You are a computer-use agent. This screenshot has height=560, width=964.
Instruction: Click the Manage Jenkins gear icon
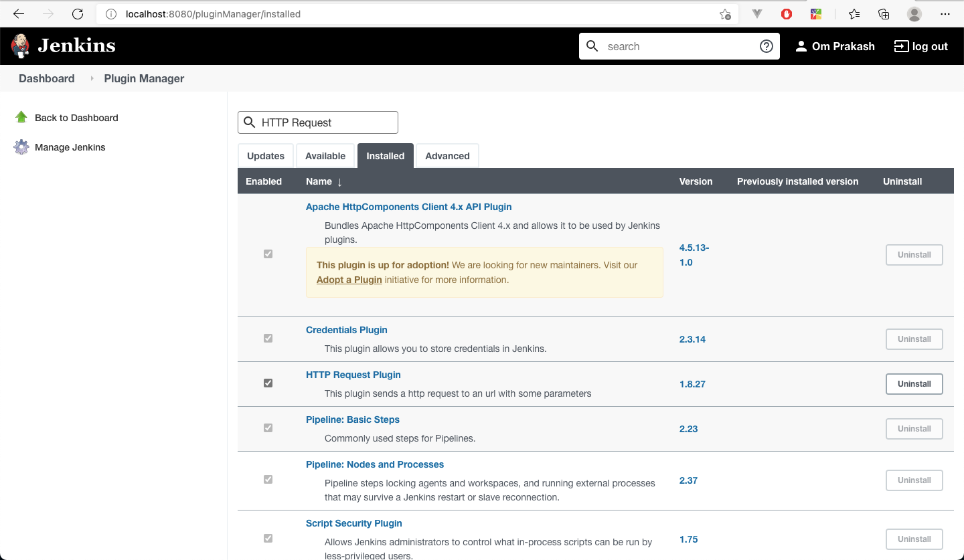coord(21,147)
